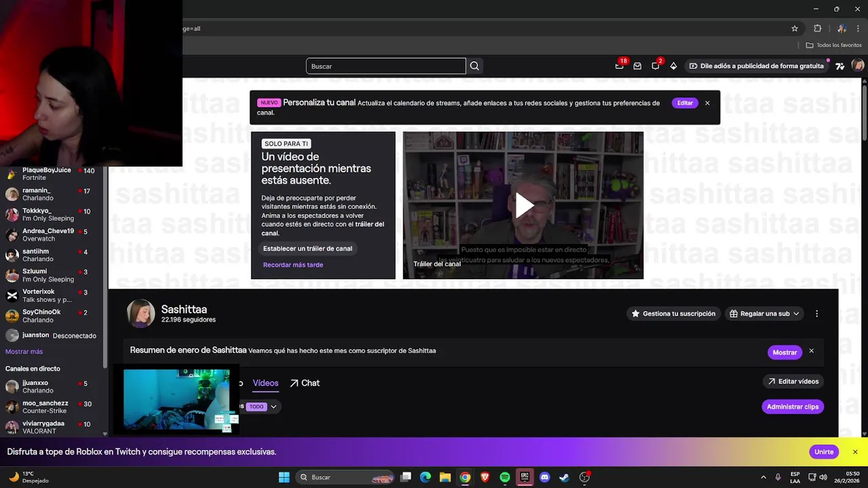Click Dile adiós a publicidad button
The image size is (868, 488).
pos(756,66)
